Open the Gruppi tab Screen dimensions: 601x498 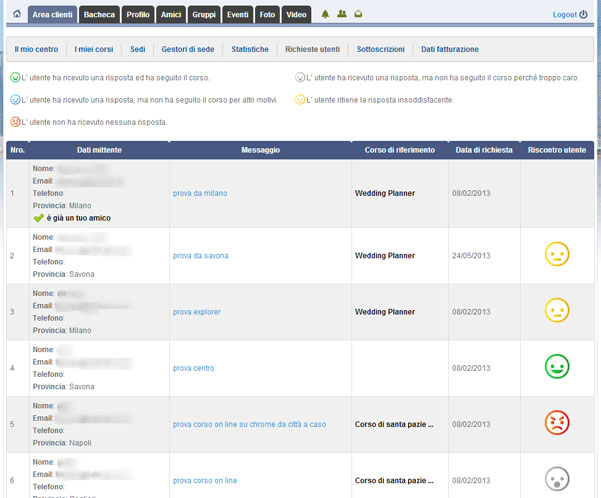205,15
